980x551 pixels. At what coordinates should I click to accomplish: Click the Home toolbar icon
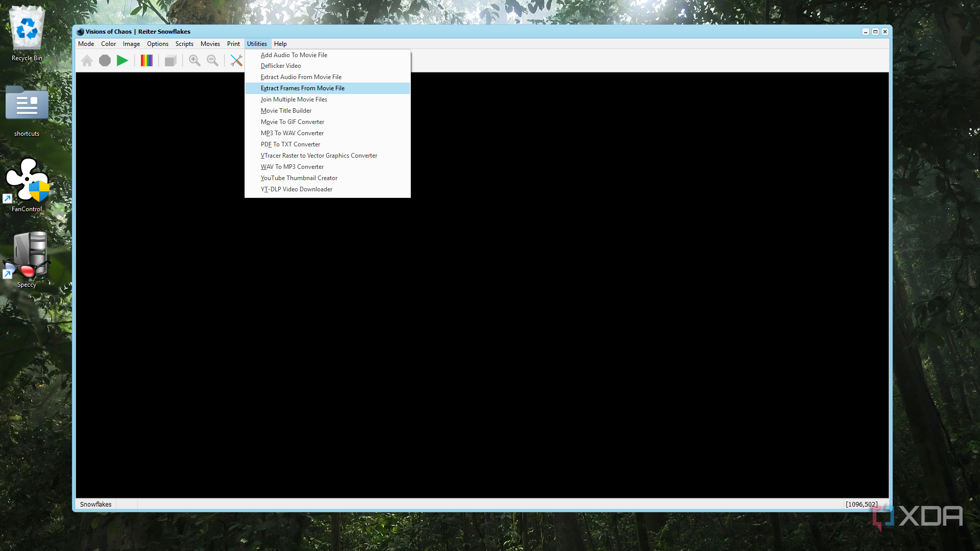click(87, 61)
